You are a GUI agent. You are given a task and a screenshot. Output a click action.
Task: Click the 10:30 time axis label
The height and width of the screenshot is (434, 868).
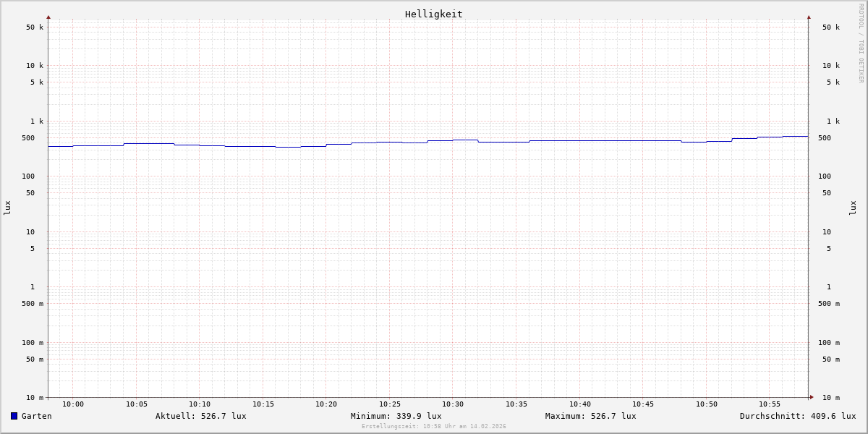(x=453, y=404)
